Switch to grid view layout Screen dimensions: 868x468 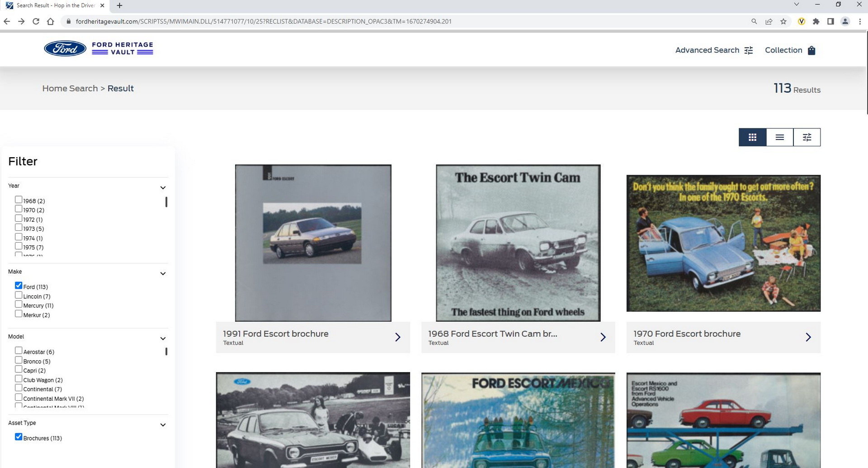[752, 137]
